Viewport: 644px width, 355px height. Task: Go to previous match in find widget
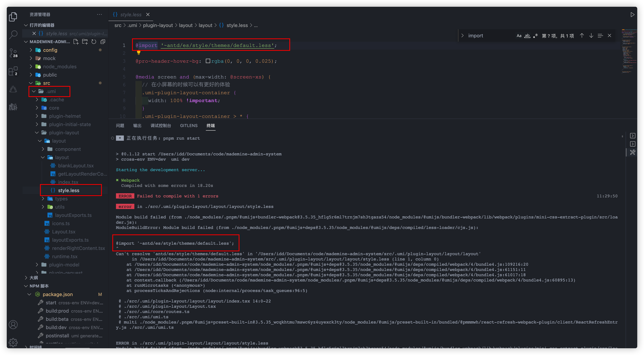[x=582, y=35]
